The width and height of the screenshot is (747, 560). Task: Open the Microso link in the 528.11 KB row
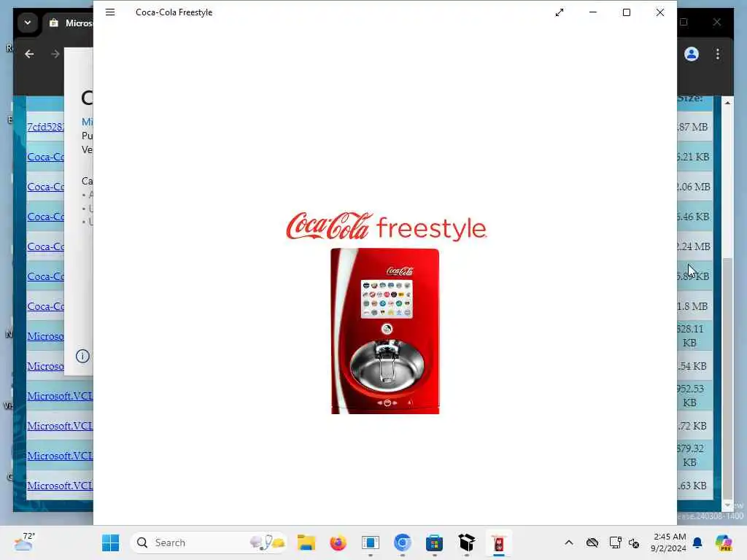pyautogui.click(x=46, y=336)
